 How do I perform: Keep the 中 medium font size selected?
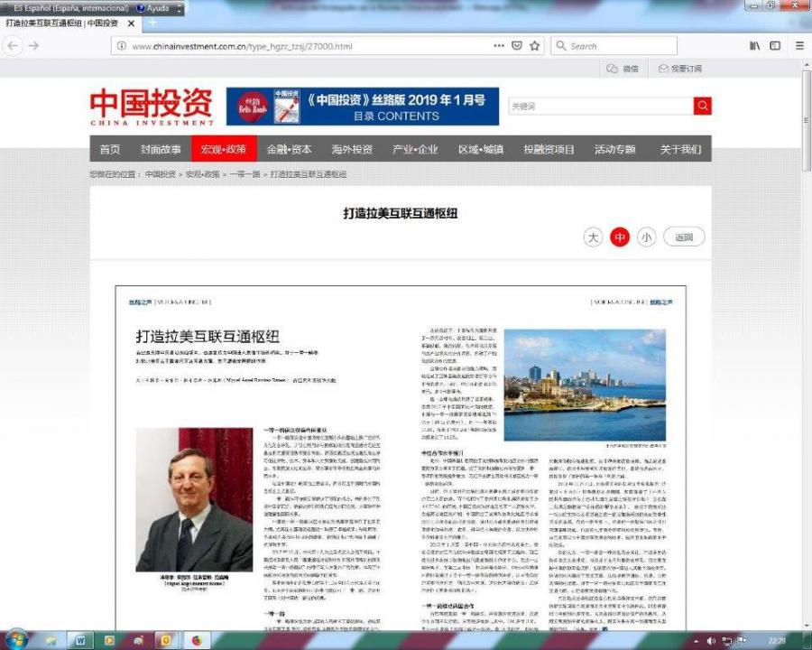pyautogui.click(x=619, y=237)
